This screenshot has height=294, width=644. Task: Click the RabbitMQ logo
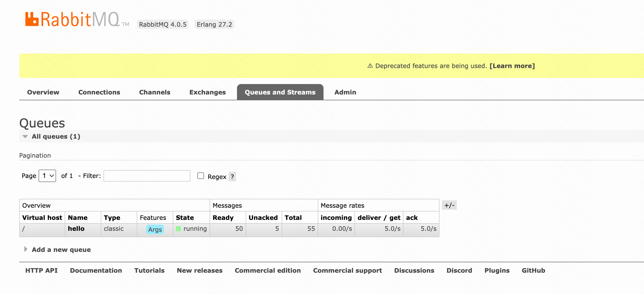[x=72, y=19]
